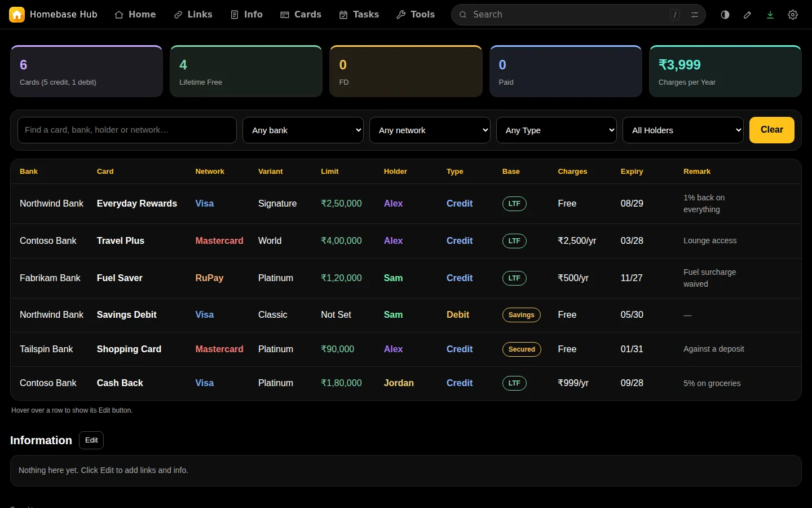Click the pencil edit icon in header
The height and width of the screenshot is (508, 812).
point(748,15)
